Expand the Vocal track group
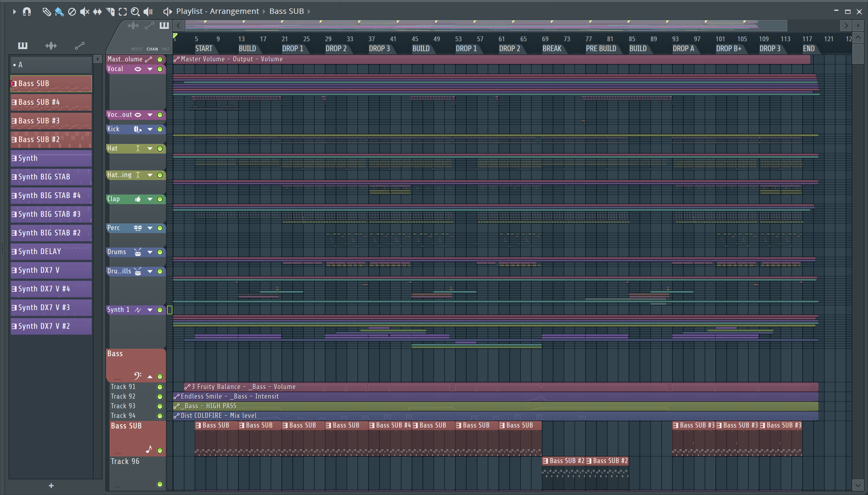The width and height of the screenshot is (868, 495). click(x=150, y=69)
